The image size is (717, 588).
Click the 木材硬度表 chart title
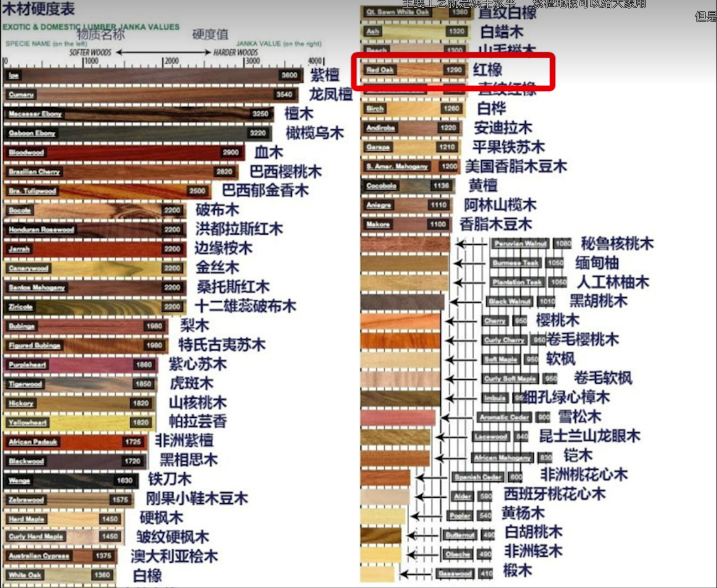[x=39, y=9]
